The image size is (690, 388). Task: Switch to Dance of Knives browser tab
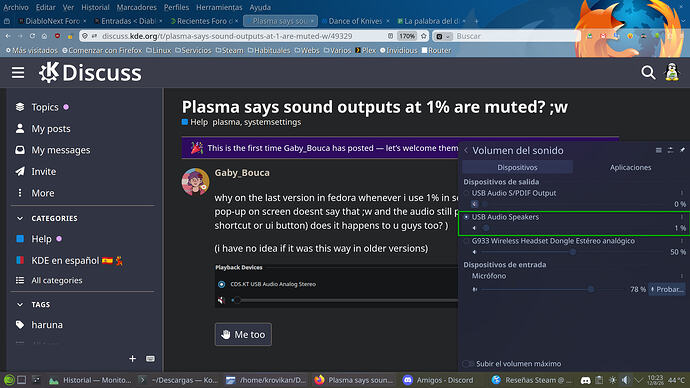355,21
